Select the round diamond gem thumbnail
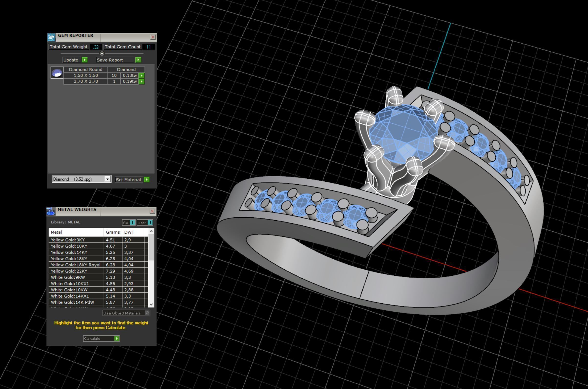Screen dimensions: 588x389 [57, 73]
